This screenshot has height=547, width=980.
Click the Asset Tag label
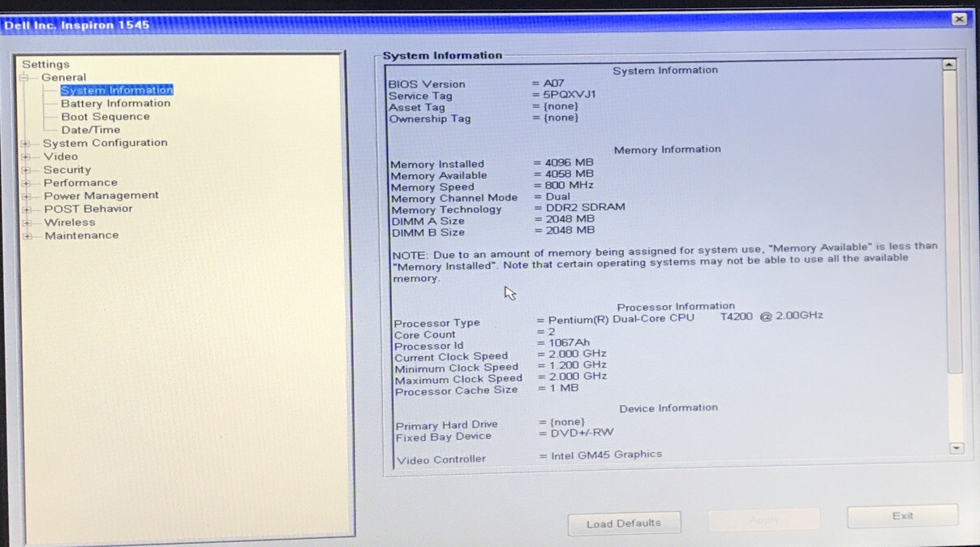pyautogui.click(x=417, y=107)
